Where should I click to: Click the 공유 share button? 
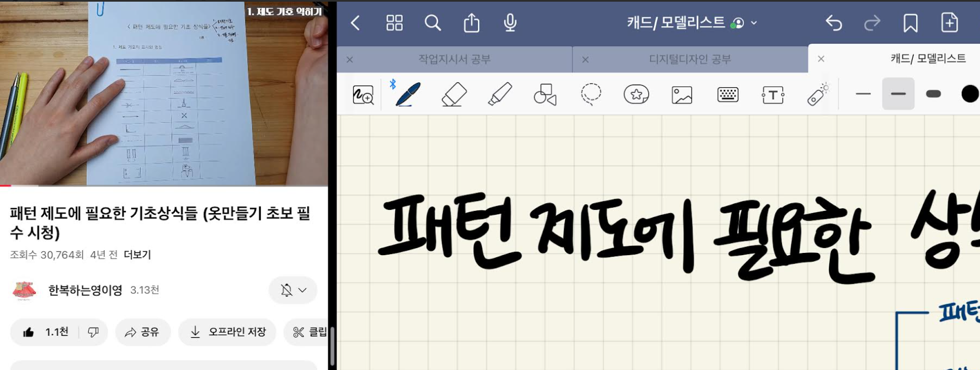[x=142, y=332]
